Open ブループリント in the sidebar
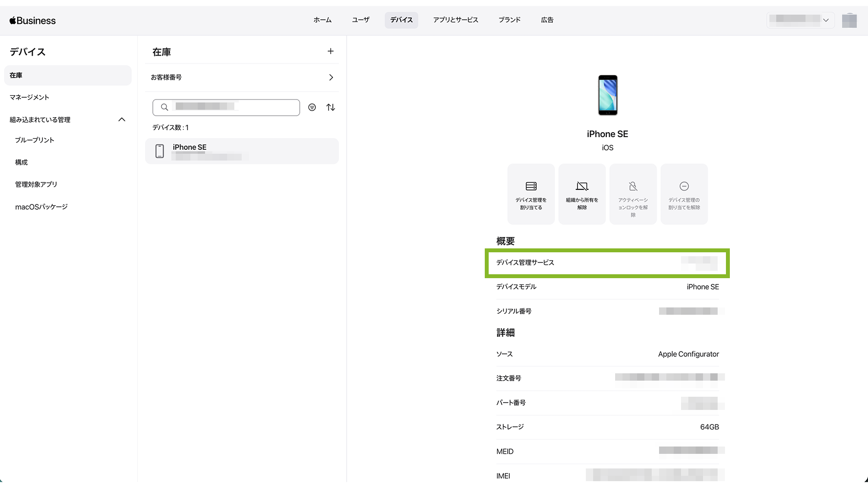868x488 pixels. tap(35, 140)
